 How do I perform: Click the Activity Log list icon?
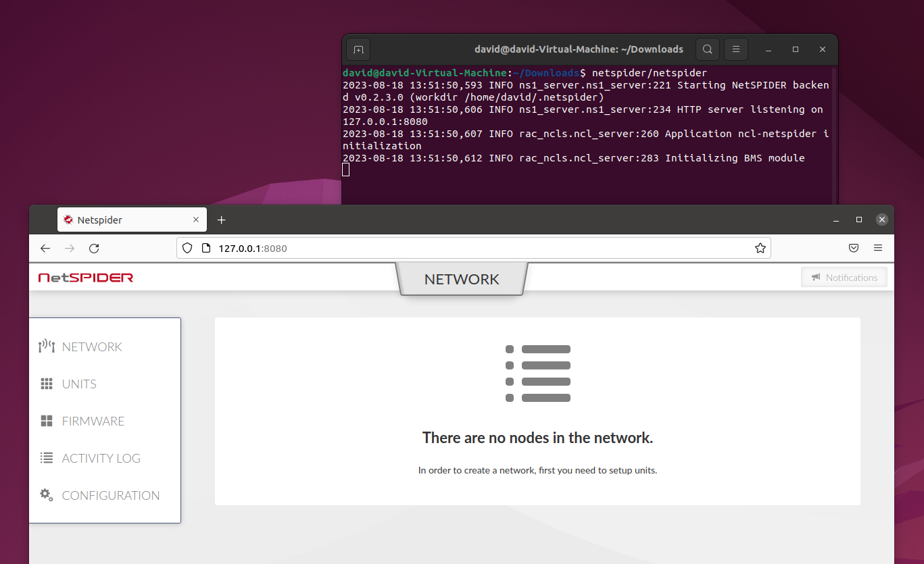tap(47, 458)
